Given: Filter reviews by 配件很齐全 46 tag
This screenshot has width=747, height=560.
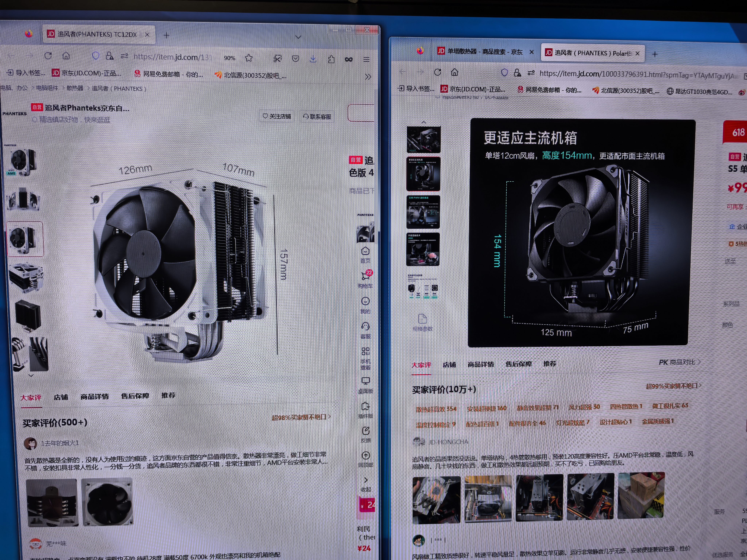Looking at the screenshot, I should point(527,423).
